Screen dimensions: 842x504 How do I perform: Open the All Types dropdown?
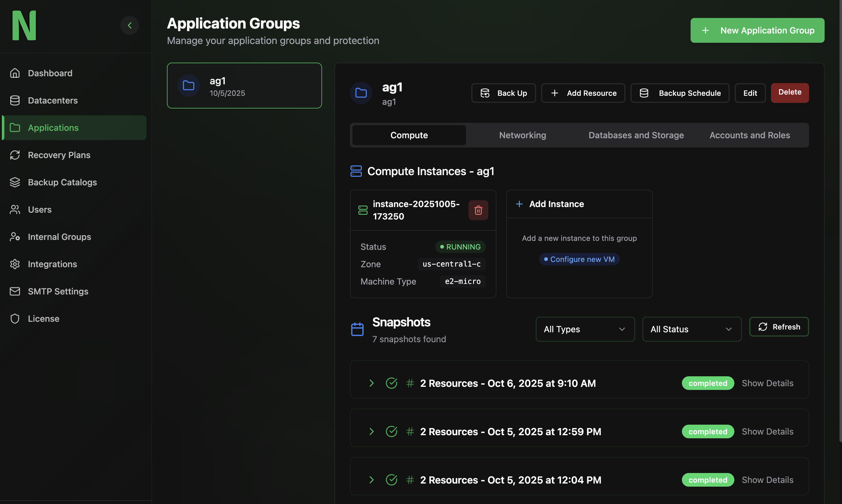[585, 329]
